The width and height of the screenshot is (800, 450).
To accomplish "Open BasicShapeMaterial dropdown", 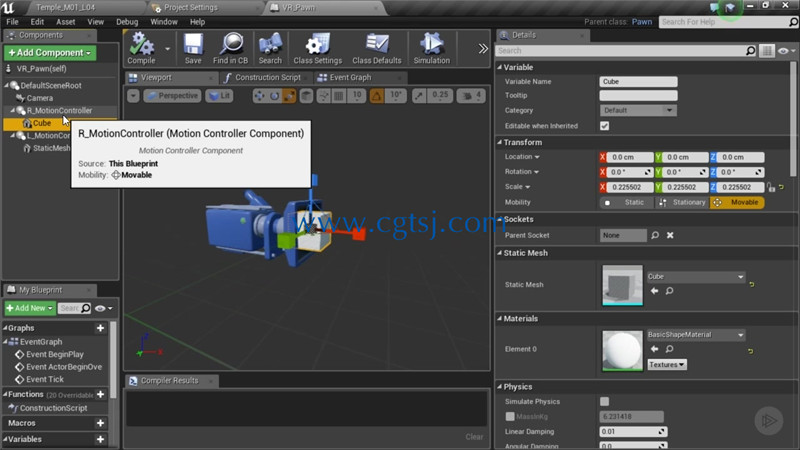I will 696,335.
